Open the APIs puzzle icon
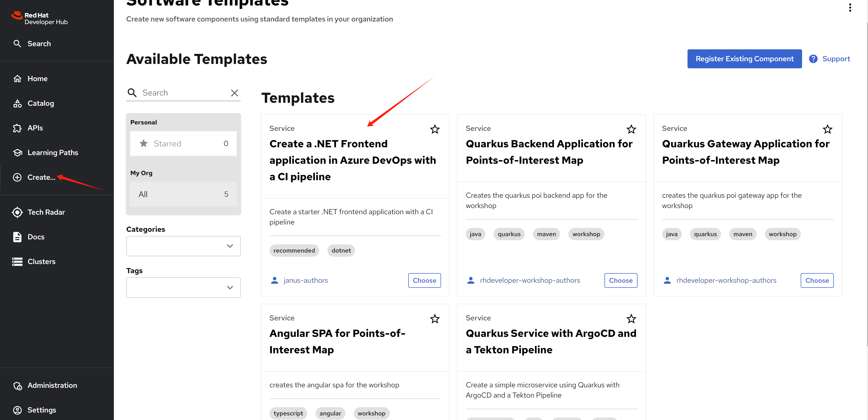 click(18, 128)
